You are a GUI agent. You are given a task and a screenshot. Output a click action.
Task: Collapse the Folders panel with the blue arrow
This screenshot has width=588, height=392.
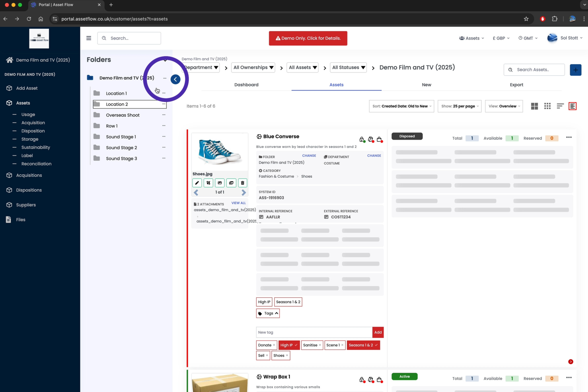coord(175,79)
